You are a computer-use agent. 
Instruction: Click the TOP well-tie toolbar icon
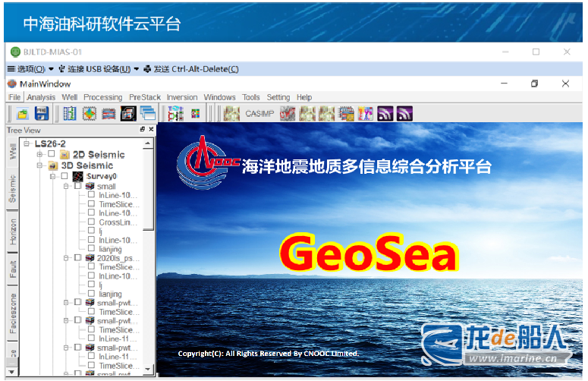(x=176, y=114)
